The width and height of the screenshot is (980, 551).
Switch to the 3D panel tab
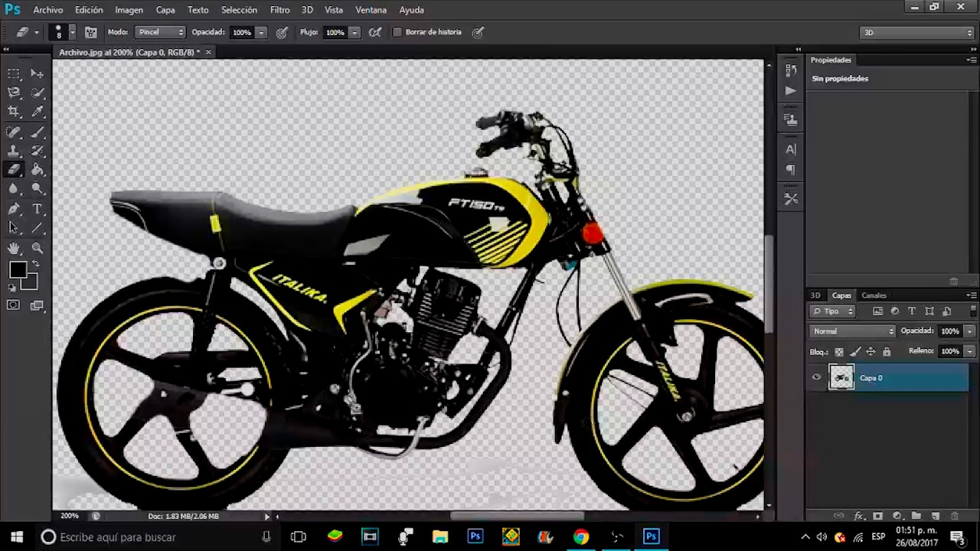tap(815, 295)
